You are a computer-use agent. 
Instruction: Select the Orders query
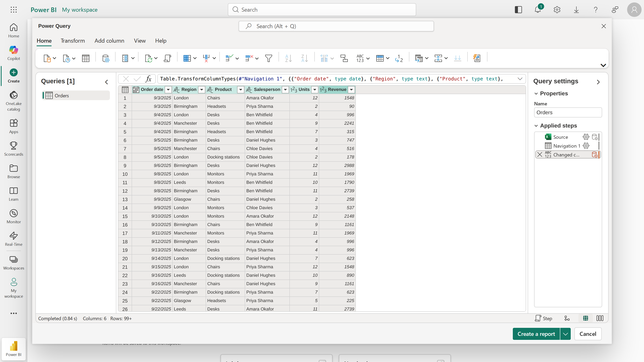pyautogui.click(x=76, y=96)
